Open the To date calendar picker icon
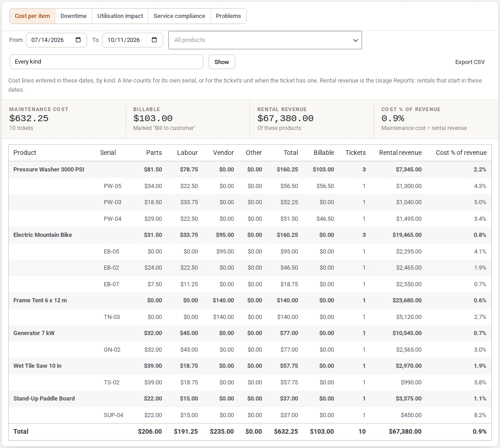This screenshot has width=500, height=448. (x=155, y=40)
